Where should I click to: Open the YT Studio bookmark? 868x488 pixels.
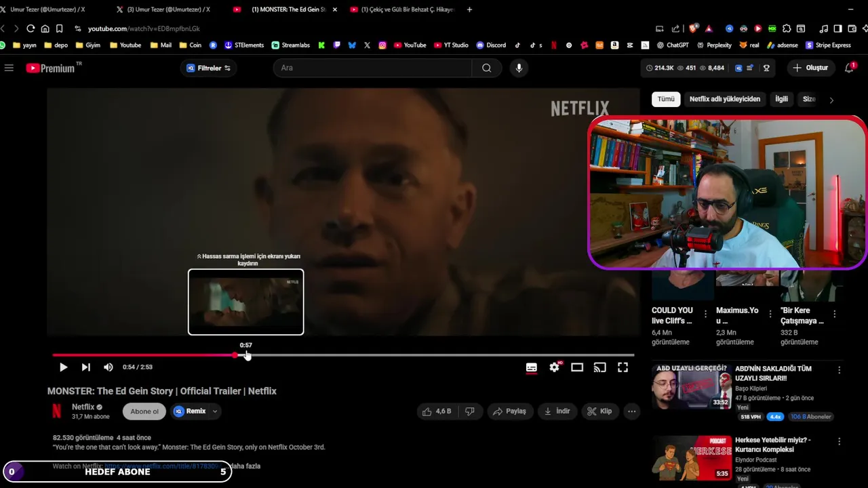coord(450,45)
